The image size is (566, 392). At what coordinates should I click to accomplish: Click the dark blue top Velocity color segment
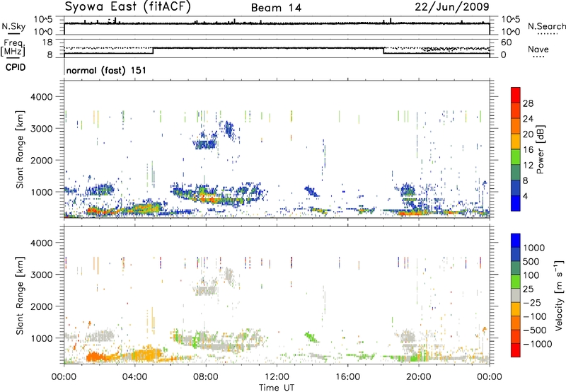(516, 241)
